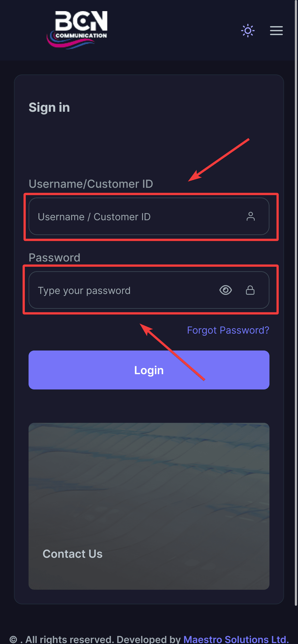Show password using the eye icon

tap(225, 290)
